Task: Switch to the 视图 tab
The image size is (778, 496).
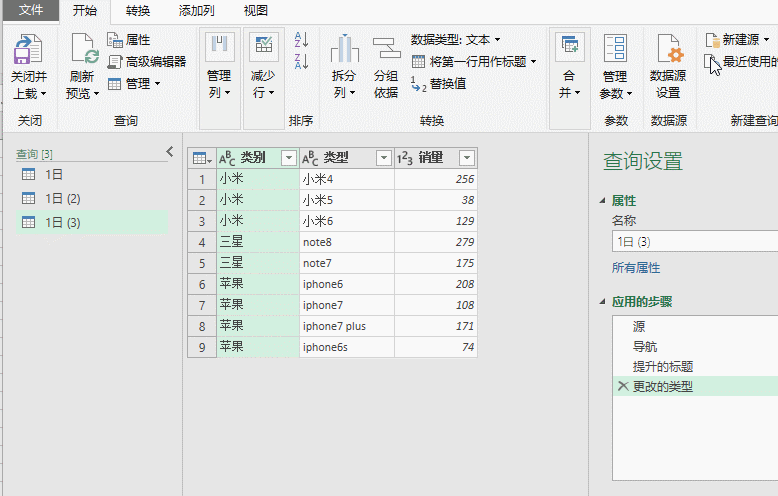Action: 256,10
